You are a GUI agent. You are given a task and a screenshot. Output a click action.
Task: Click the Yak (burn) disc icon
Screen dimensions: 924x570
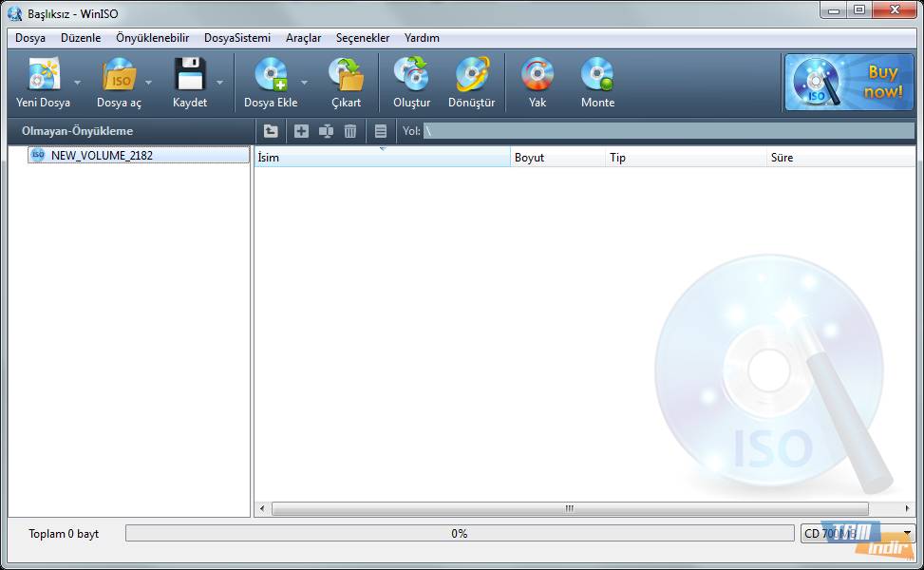pyautogui.click(x=537, y=75)
